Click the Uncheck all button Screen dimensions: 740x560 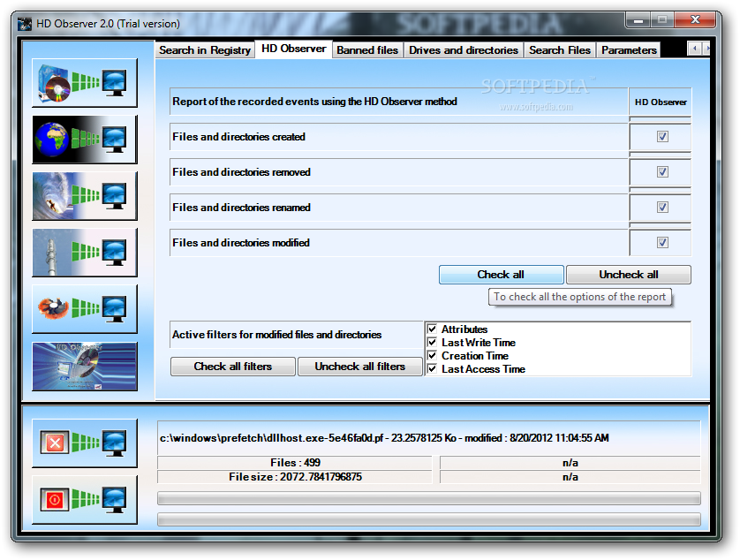click(629, 275)
